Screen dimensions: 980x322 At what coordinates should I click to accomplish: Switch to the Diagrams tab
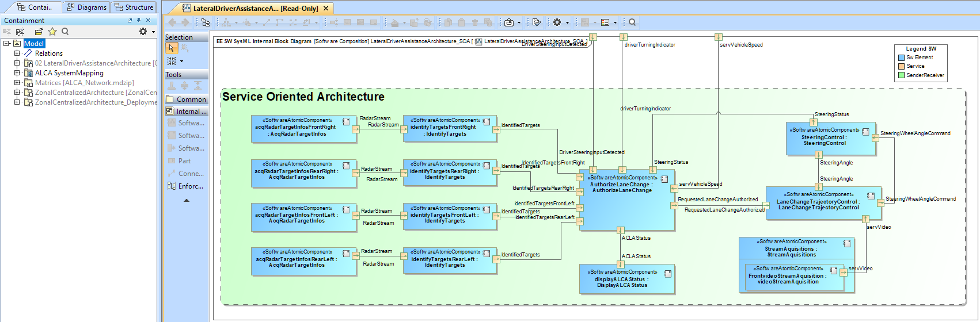point(86,7)
